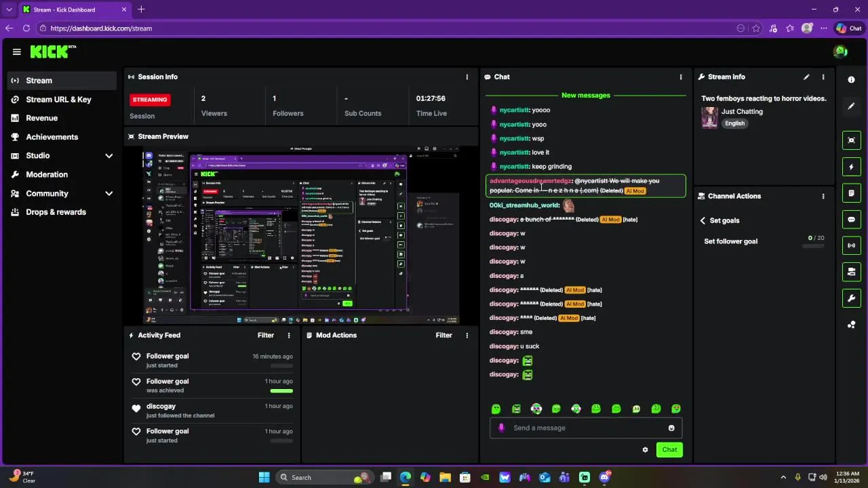The image size is (868, 488).
Task: Go back with Set goals chevron
Action: click(x=703, y=221)
